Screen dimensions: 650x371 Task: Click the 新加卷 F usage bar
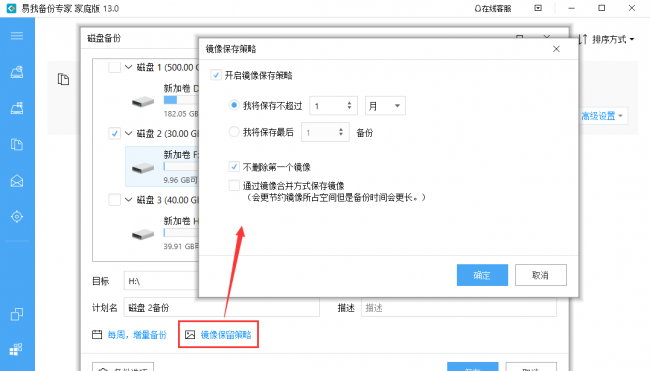click(x=181, y=166)
